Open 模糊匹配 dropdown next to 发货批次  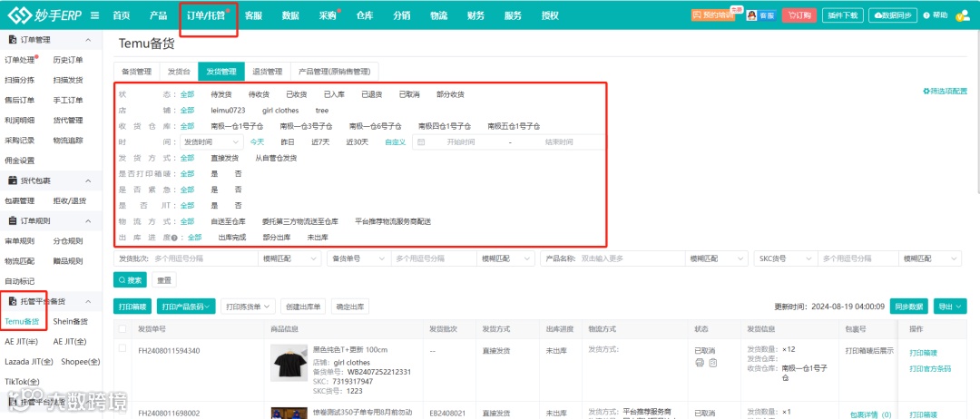(290, 258)
